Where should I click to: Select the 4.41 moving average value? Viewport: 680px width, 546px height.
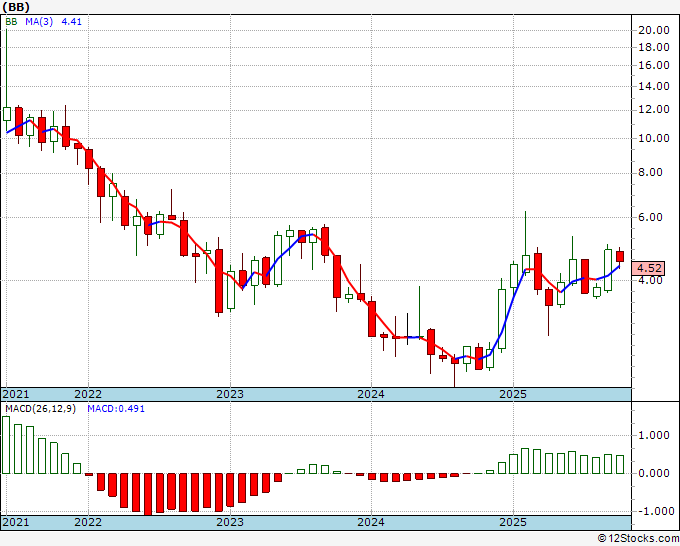(72, 22)
